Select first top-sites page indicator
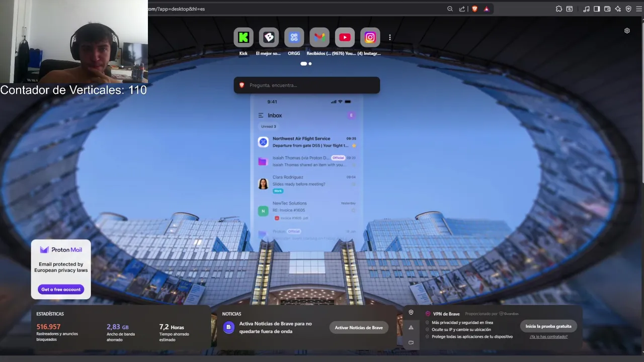Image resolution: width=644 pixels, height=362 pixels. [303, 64]
